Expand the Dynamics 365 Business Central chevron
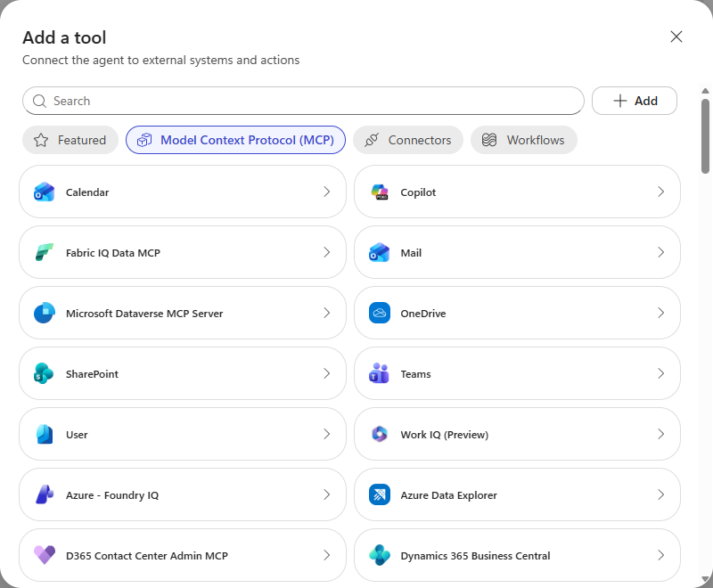Screen dimensions: 713x588 click(661, 555)
